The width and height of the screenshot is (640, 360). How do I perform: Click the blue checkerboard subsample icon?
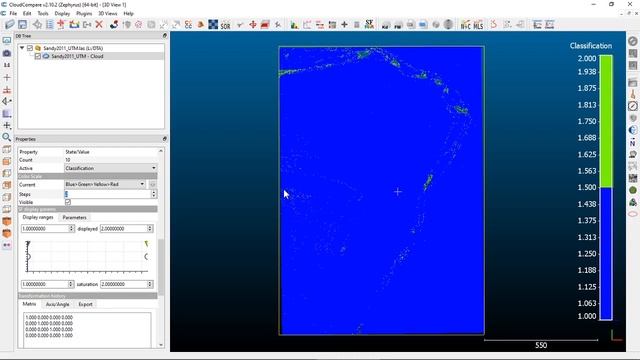213,24
